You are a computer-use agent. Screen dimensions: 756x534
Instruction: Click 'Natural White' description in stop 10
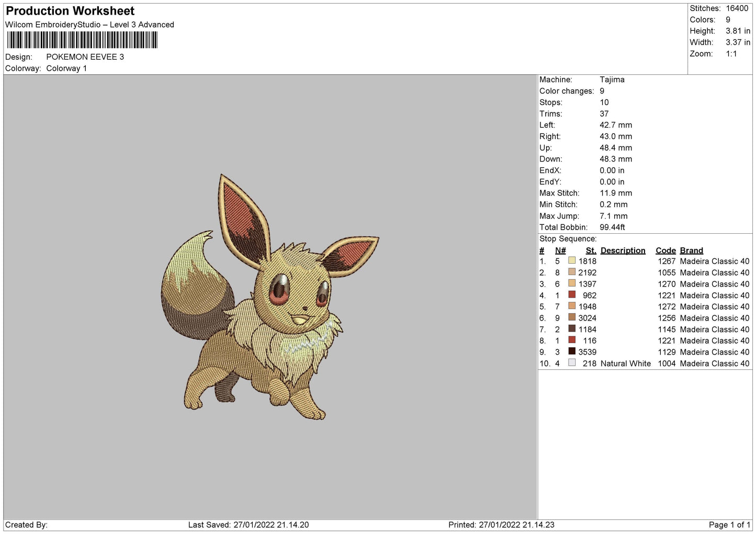point(626,363)
